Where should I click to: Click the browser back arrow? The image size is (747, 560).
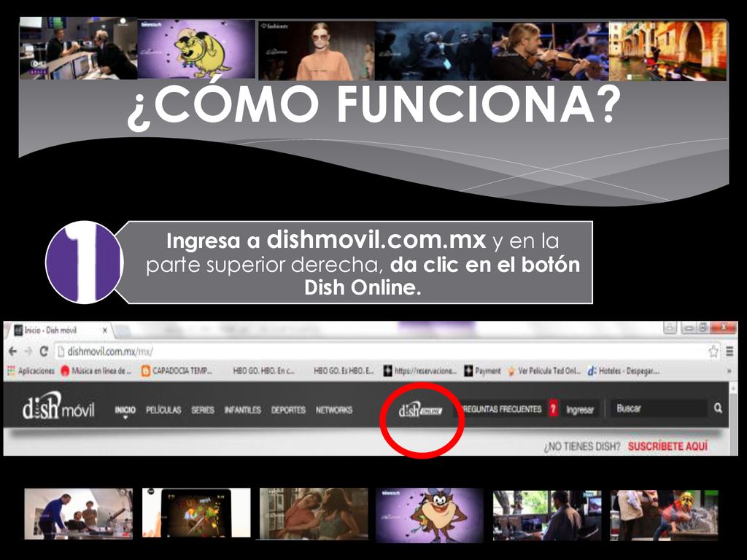point(12,351)
